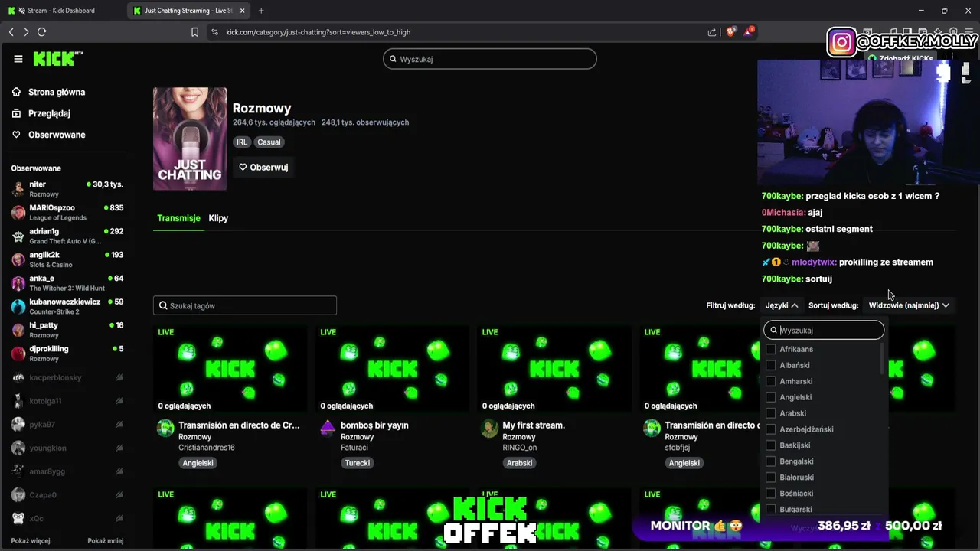Image resolution: width=980 pixels, height=551 pixels.
Task: Click the Casual tag
Action: [269, 142]
